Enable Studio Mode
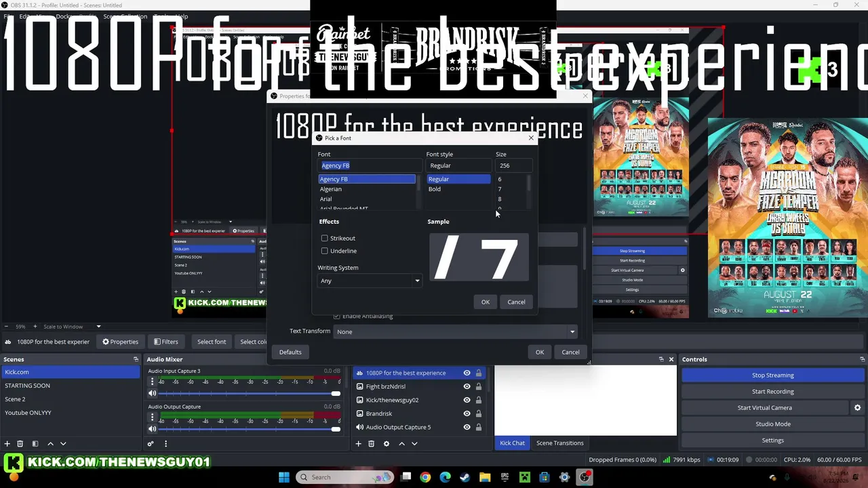This screenshot has height=488, width=868. click(x=772, y=424)
